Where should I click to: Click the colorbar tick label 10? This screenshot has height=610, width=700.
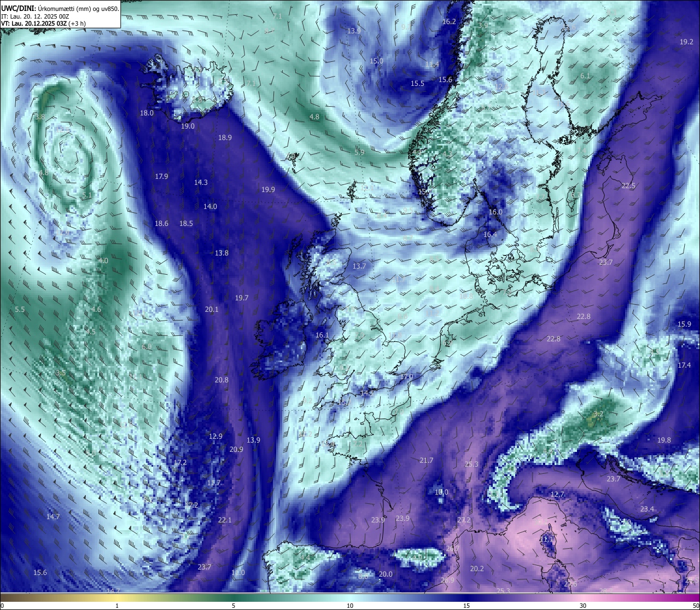350,606
